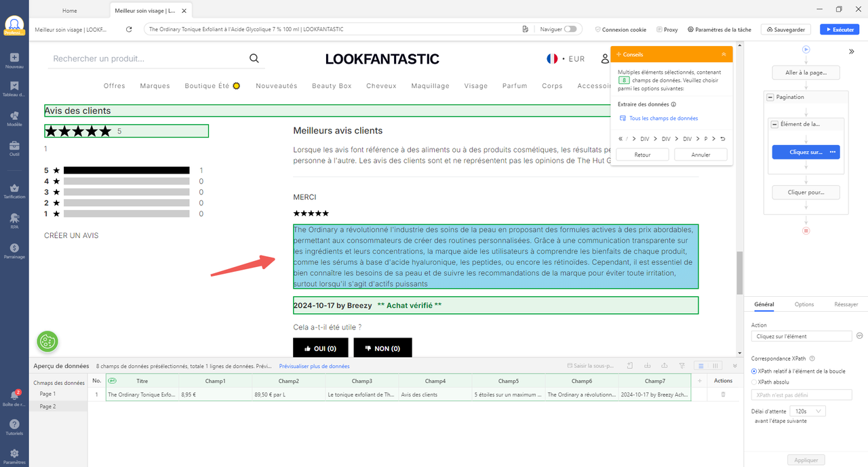Click the Retour button in Conseils

[x=642, y=155]
